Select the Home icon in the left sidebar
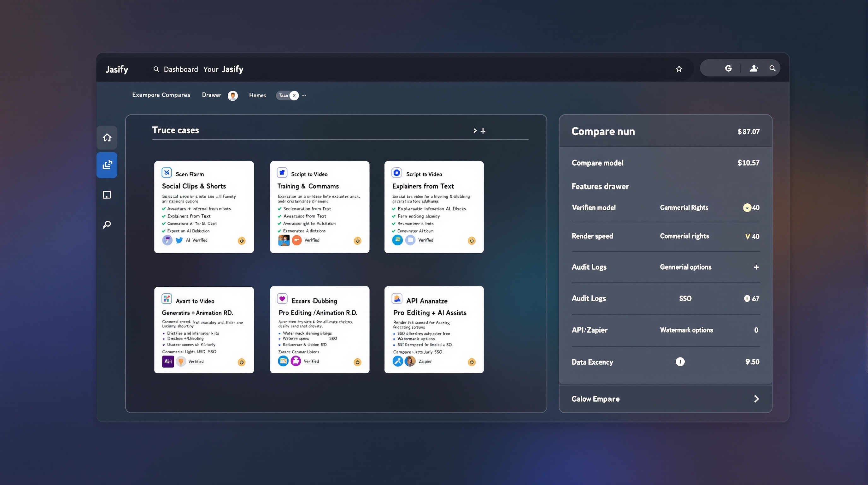Screen dimensions: 868x485 tap(107, 137)
